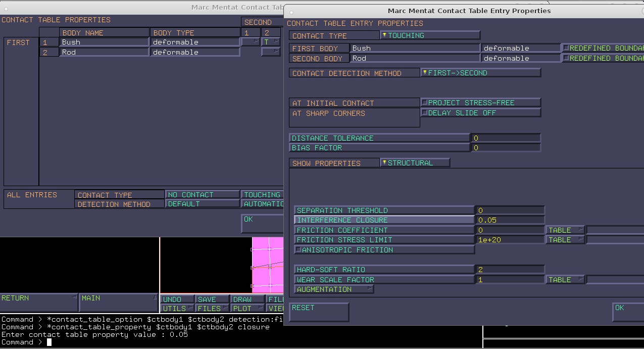
Task: Click the RESET button
Action: coord(319,312)
